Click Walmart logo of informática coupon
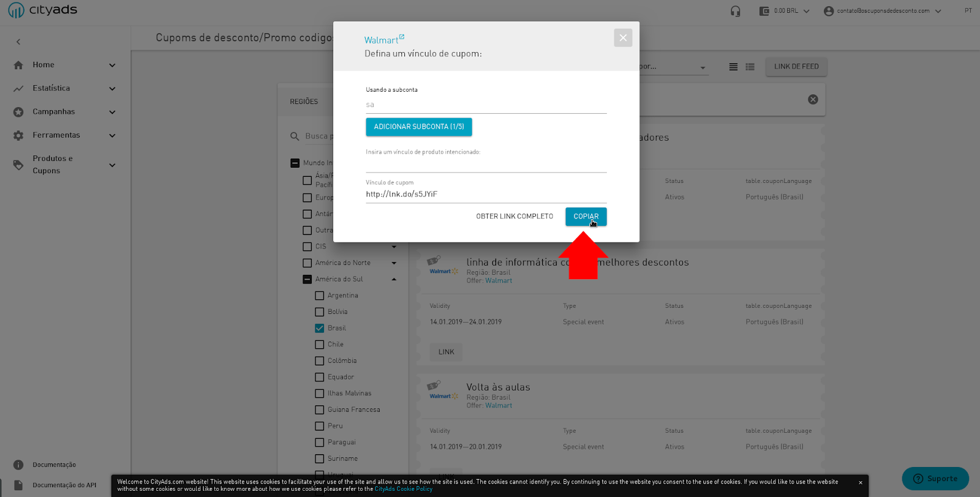Viewport: 980px width, 497px height. [x=443, y=266]
